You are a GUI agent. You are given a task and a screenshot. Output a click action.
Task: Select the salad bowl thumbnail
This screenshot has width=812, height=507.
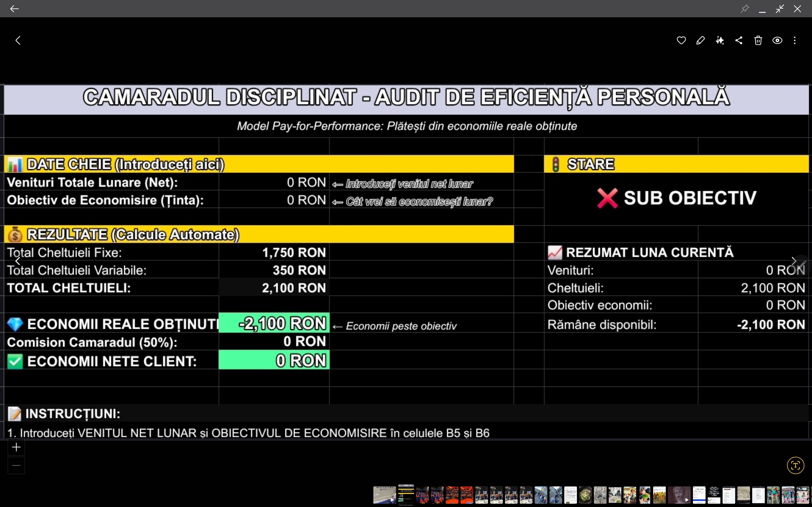pos(585,495)
